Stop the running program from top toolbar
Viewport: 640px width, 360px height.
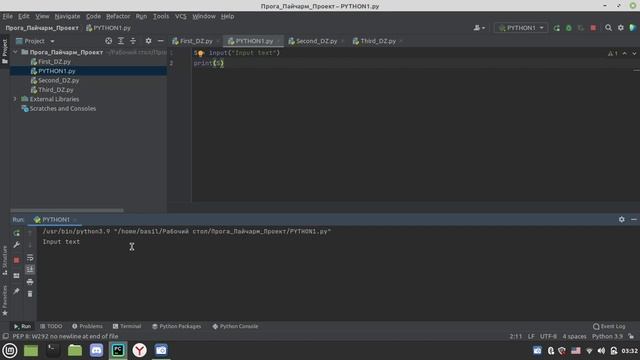(593, 28)
